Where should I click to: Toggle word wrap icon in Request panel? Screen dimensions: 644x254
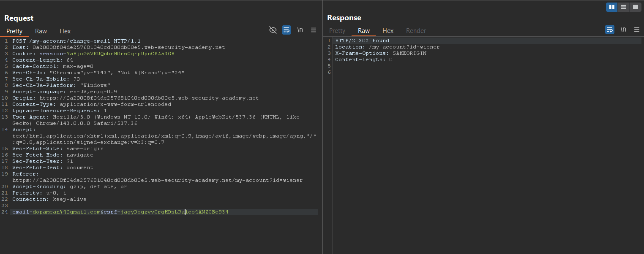point(287,30)
